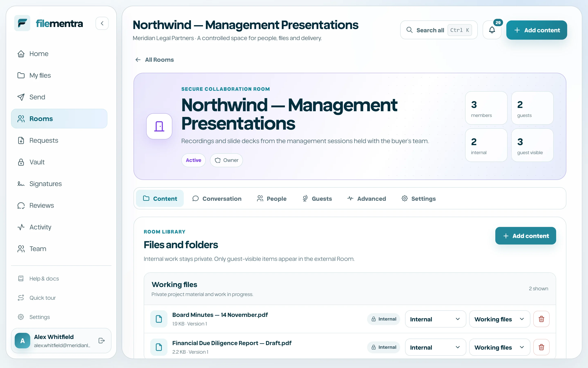
Task: Open Financial Due Diligence visibility dropdown
Action: click(x=435, y=347)
